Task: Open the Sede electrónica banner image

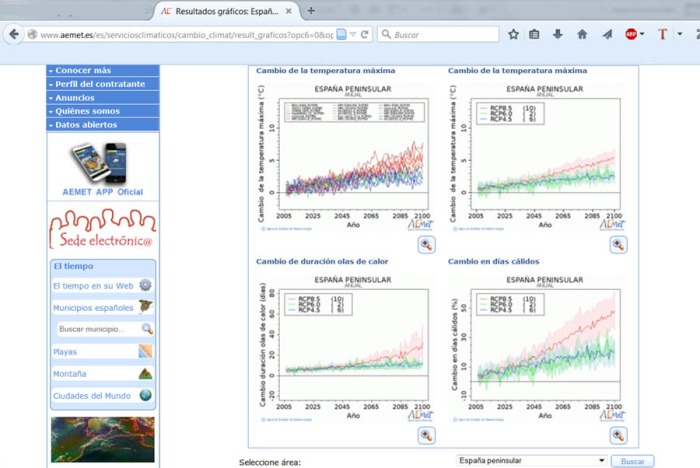Action: 103,231
